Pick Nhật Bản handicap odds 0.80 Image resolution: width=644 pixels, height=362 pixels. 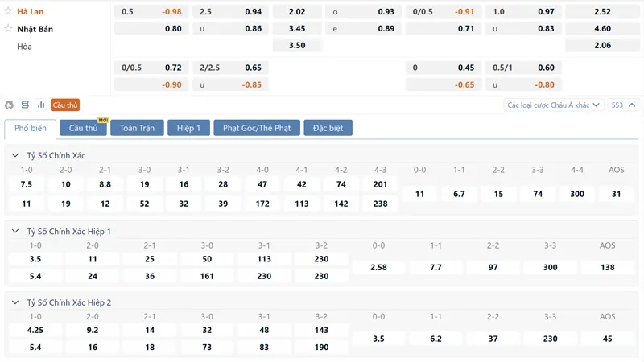pyautogui.click(x=151, y=28)
